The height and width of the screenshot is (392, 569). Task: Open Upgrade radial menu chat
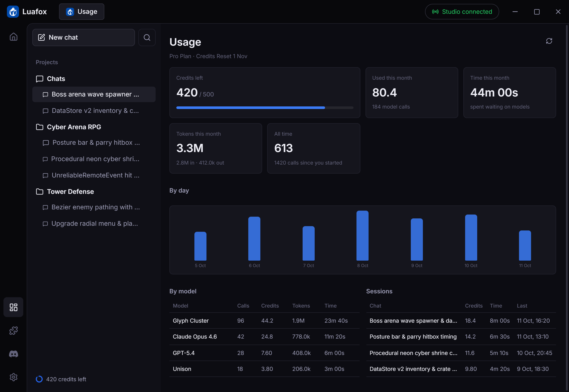point(94,224)
